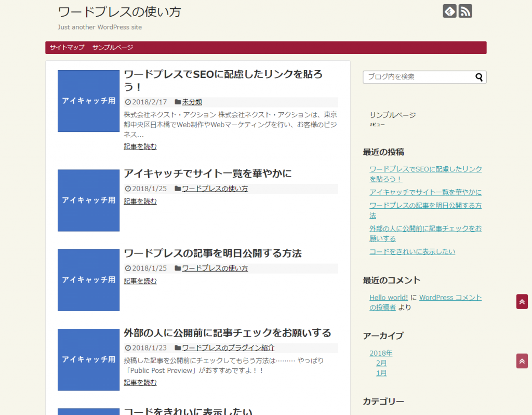Click thumbnail of 明日公開する方法 post
This screenshot has height=415, width=532.
point(88,280)
